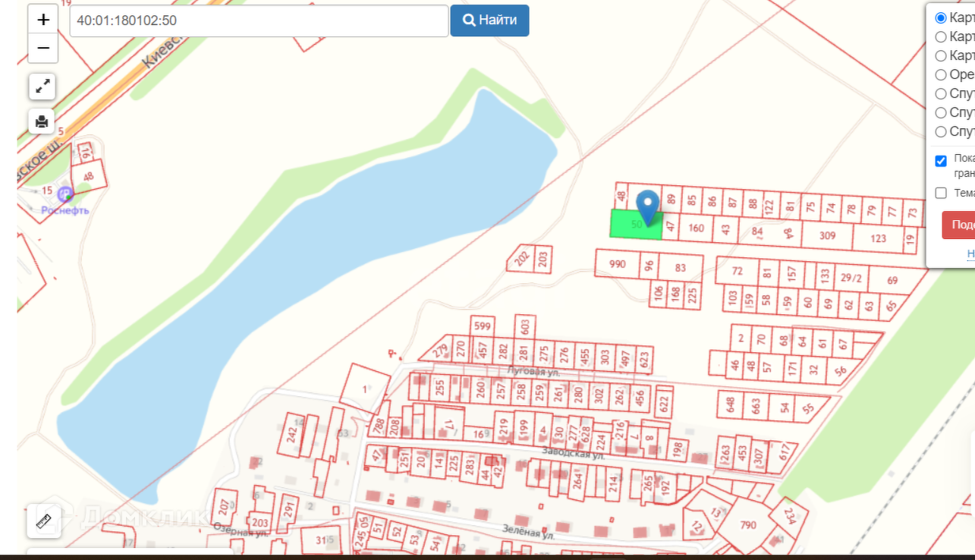
Task: Click parcel number 990 on the map
Action: pyautogui.click(x=618, y=264)
